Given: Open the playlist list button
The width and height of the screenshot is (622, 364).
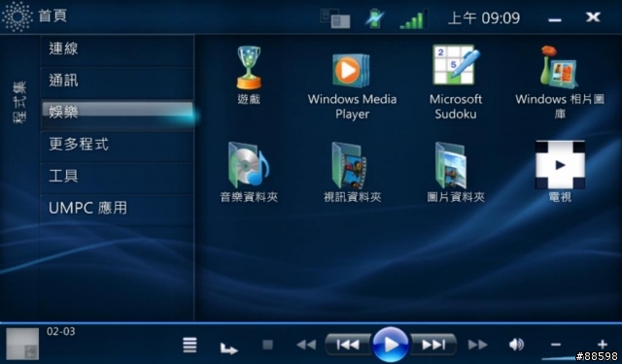Looking at the screenshot, I should click(x=190, y=345).
